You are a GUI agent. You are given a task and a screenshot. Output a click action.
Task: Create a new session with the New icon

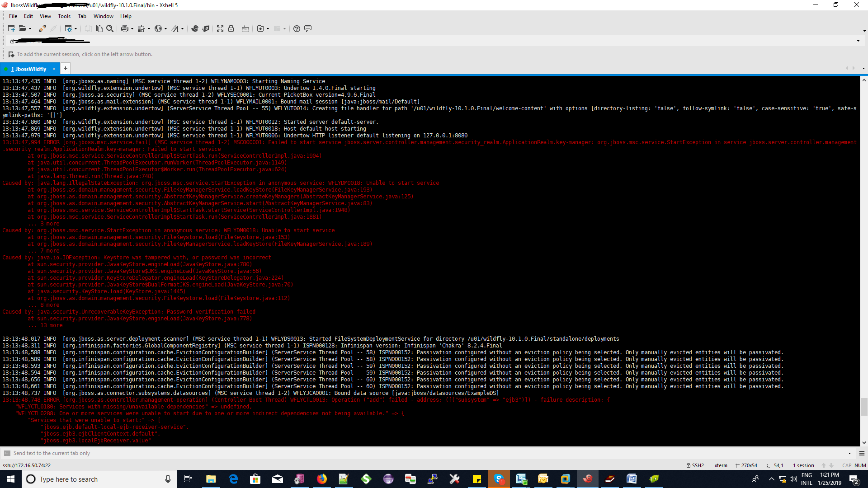point(11,28)
